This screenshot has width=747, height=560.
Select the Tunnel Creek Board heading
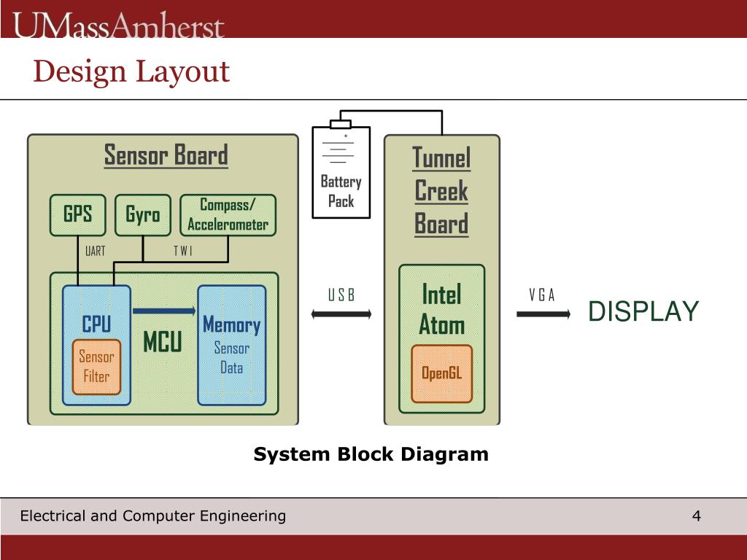coord(441,191)
